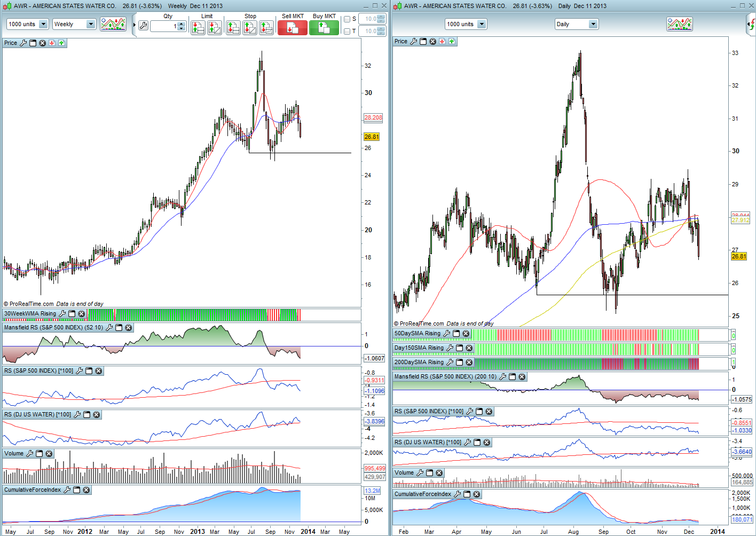Open Price panel settings wrench in weekly chart
The width and height of the screenshot is (756, 536).
[x=23, y=43]
